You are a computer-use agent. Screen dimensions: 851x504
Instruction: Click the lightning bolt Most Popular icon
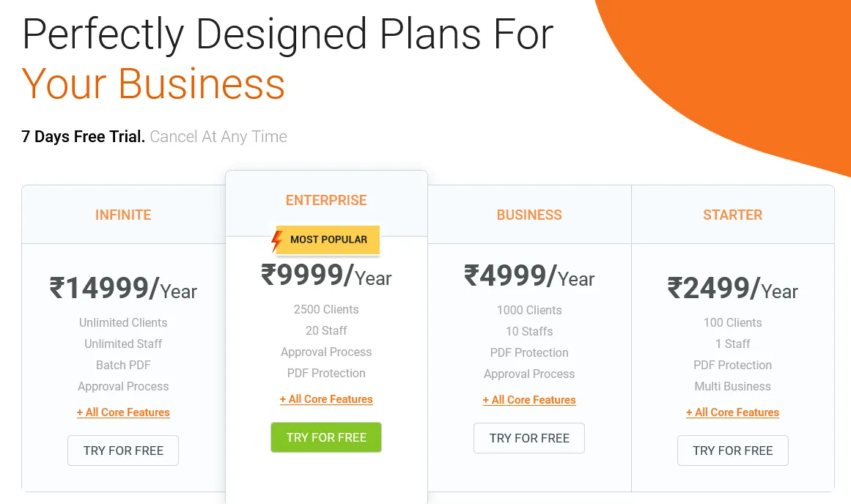click(x=277, y=242)
